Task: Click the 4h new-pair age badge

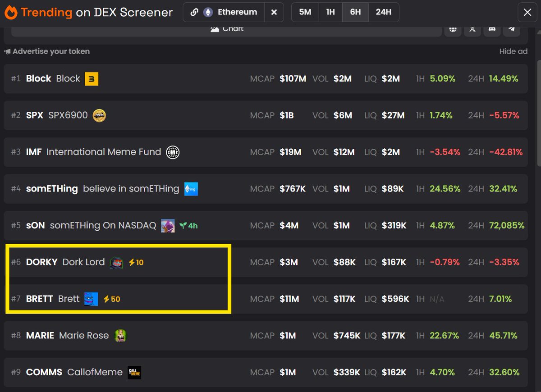Action: [x=188, y=226]
